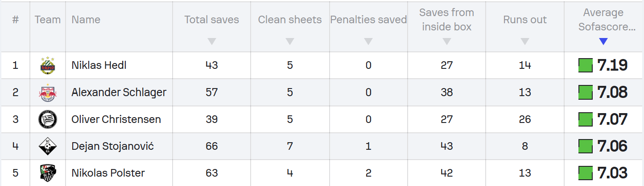The width and height of the screenshot is (644, 186).
Task: Sort by Runs out arrow
Action: point(525,42)
